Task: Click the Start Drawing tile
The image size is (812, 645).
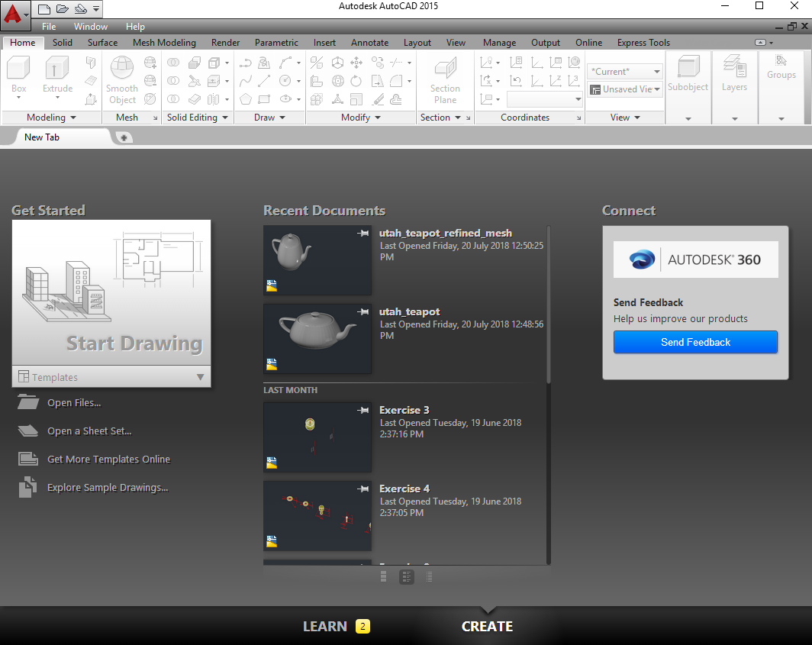Action: (111, 292)
